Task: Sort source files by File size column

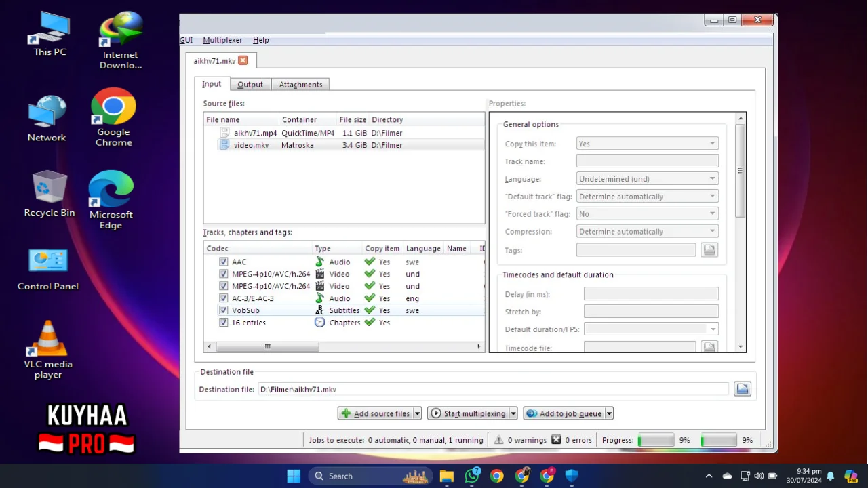Action: coord(353,119)
